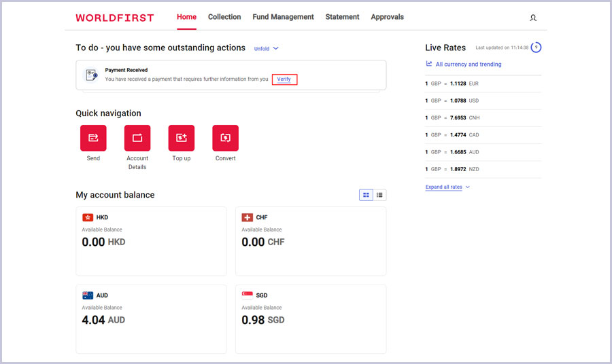Open All currency and trending link
The height and width of the screenshot is (364, 612).
click(468, 65)
